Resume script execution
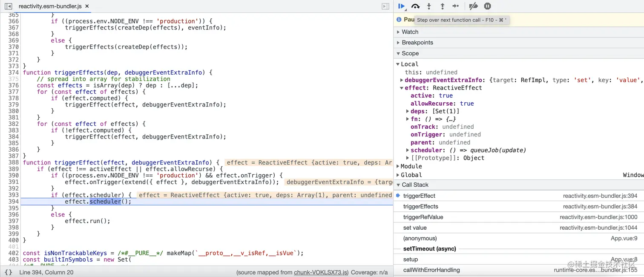Image resolution: width=644 pixels, height=277 pixels. (401, 6)
